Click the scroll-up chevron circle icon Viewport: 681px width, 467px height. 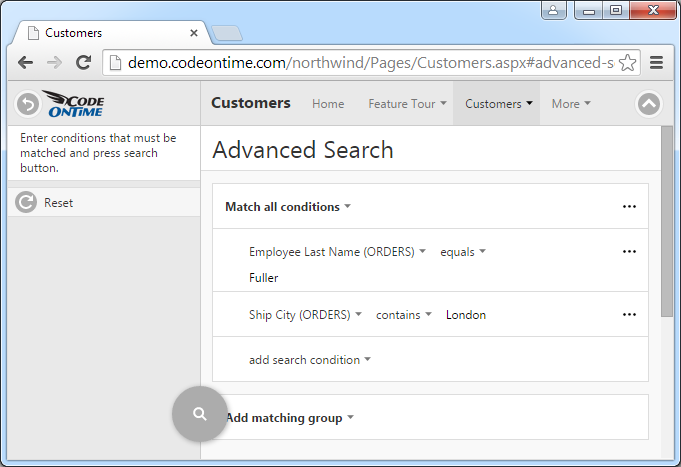pyautogui.click(x=649, y=104)
